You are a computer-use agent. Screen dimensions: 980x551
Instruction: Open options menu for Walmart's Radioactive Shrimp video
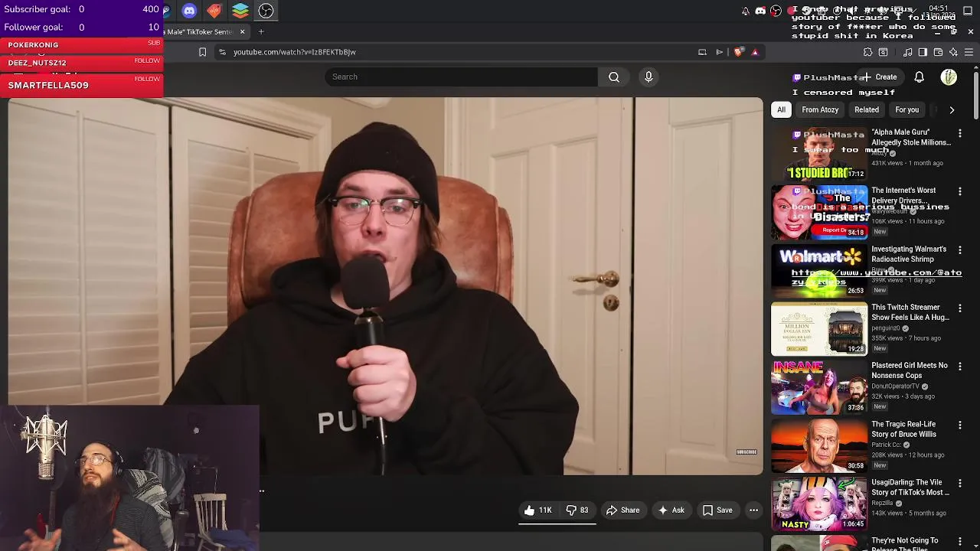pos(960,250)
